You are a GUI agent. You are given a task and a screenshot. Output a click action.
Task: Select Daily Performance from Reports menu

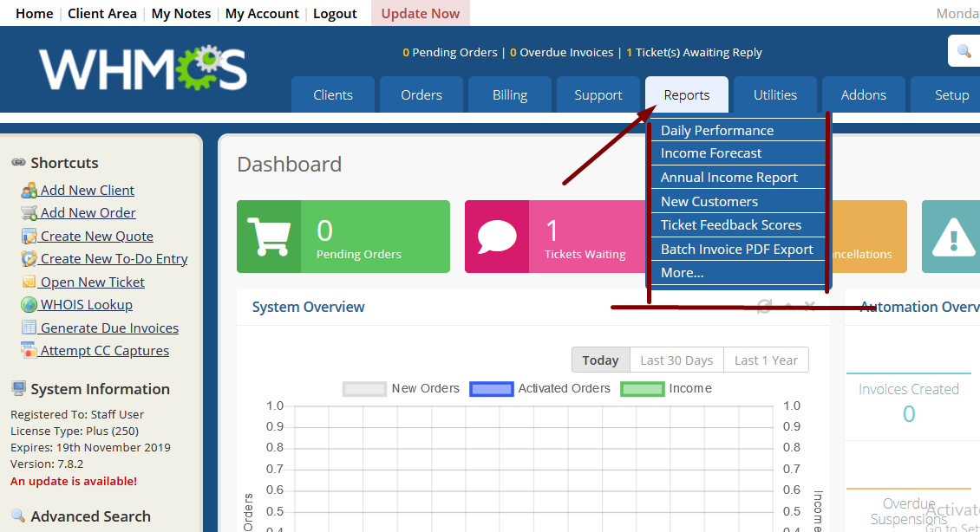pyautogui.click(x=738, y=130)
